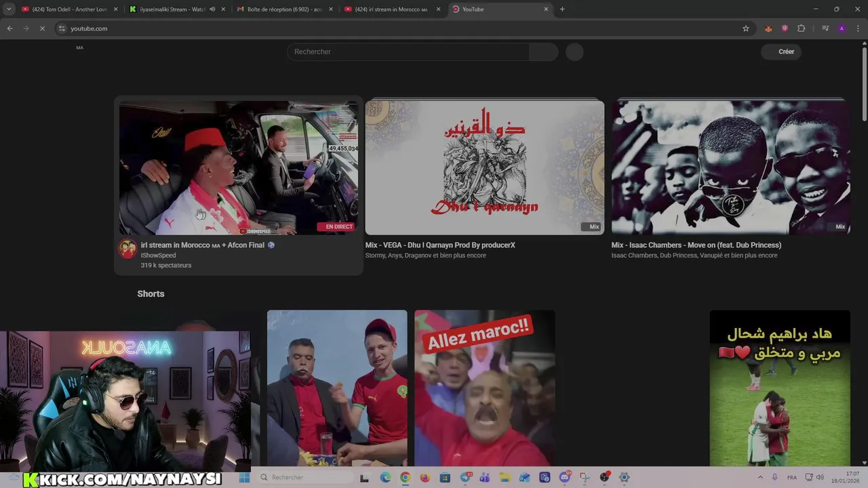Screen dimensions: 868x488
Task: Select the active YouTube tab
Action: tap(500, 9)
